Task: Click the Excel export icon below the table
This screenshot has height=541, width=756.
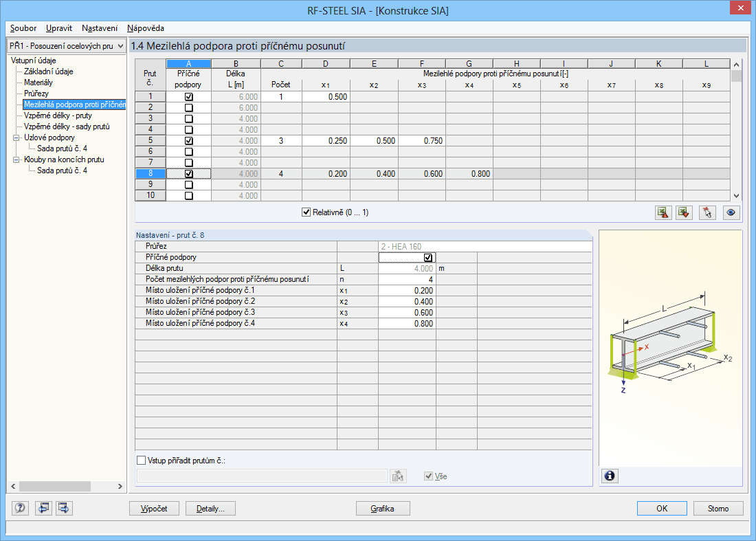Action: pyautogui.click(x=663, y=212)
